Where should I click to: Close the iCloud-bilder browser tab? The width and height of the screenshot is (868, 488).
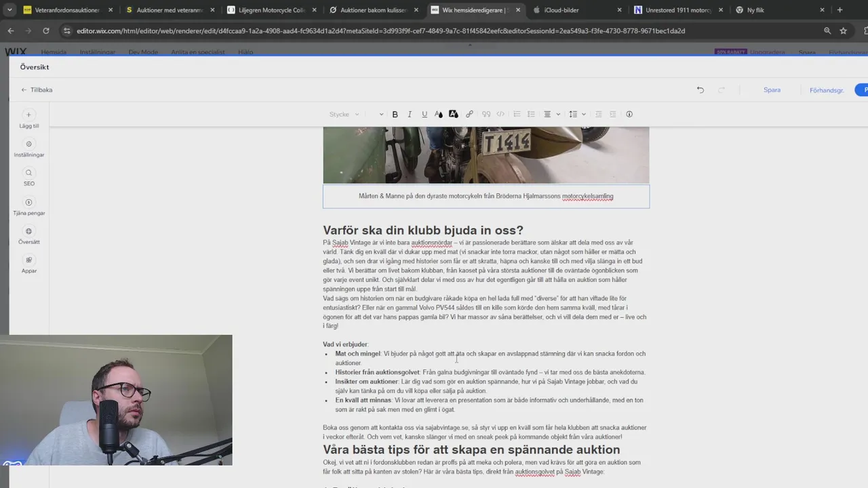[x=619, y=10]
